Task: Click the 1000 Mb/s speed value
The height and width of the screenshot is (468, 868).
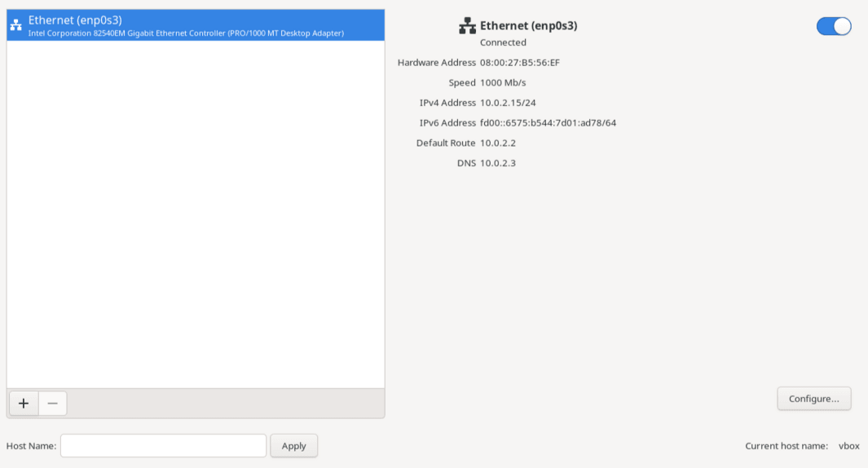Action: [x=503, y=82]
